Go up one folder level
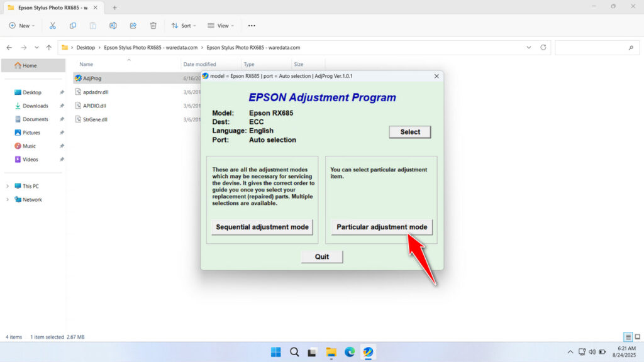Image resolution: width=644 pixels, height=362 pixels. tap(49, 48)
